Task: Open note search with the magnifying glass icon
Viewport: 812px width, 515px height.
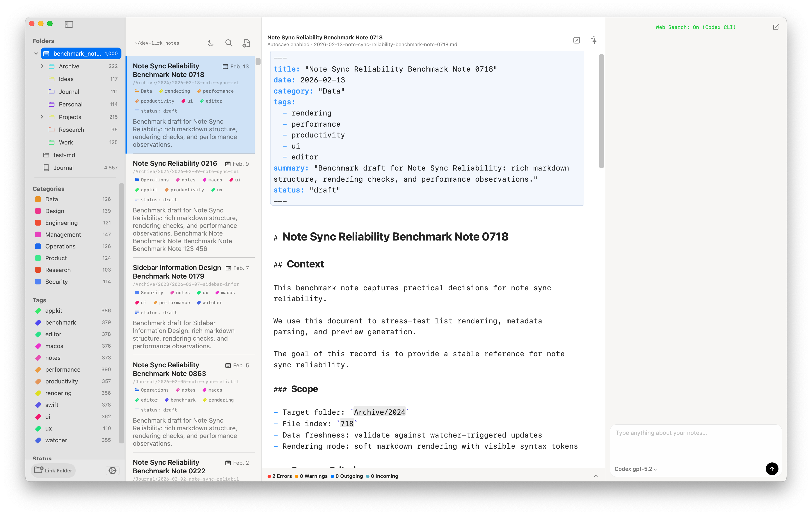Action: pyautogui.click(x=229, y=43)
